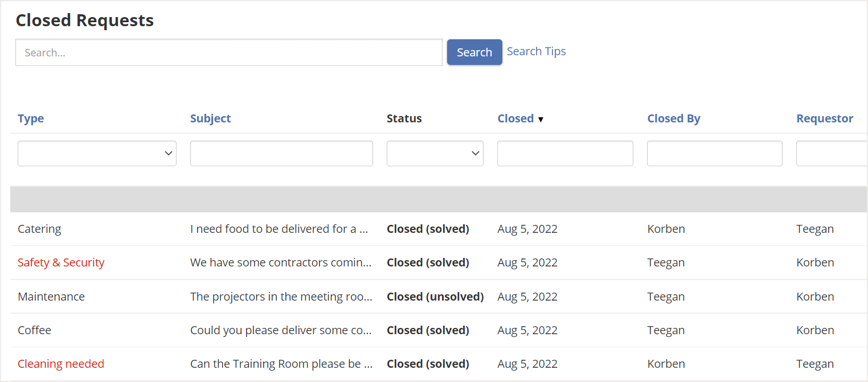
Task: Open the Search Tips link
Action: pyautogui.click(x=536, y=51)
